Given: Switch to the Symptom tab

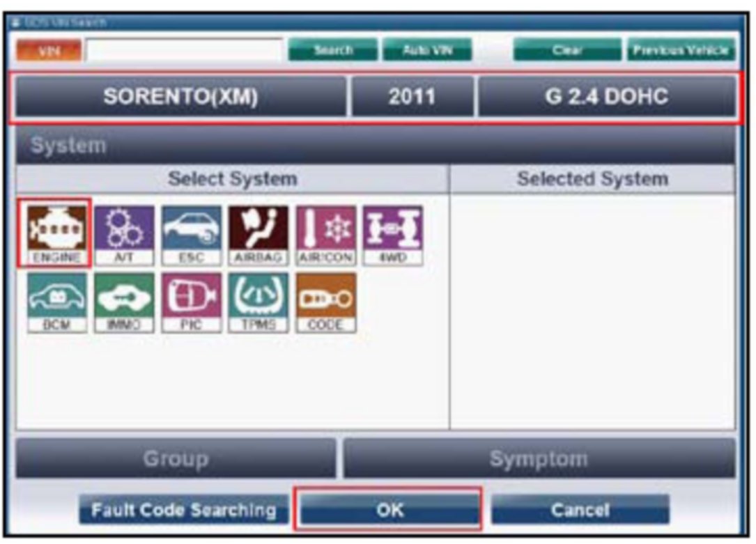Looking at the screenshot, I should pyautogui.click(x=539, y=458).
